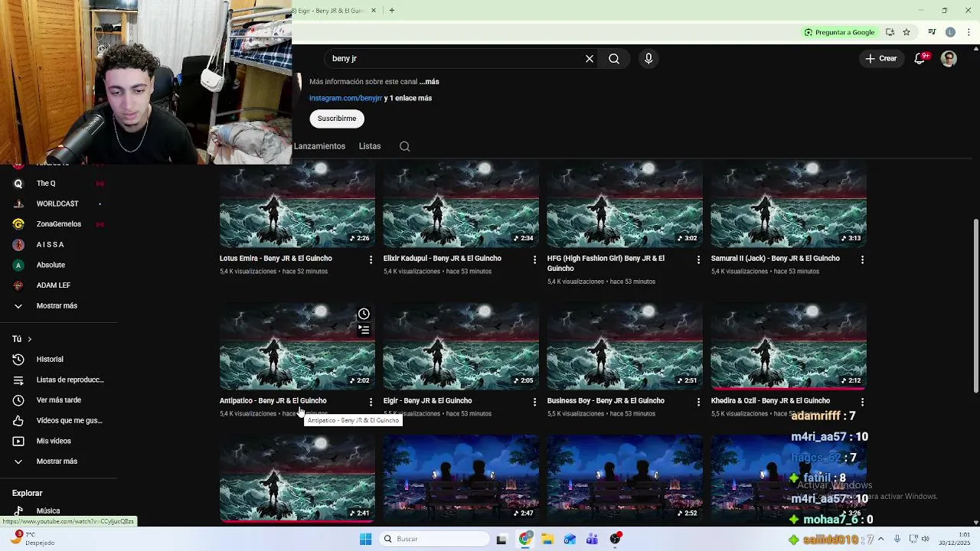Open the Chrome profile icon

[950, 32]
